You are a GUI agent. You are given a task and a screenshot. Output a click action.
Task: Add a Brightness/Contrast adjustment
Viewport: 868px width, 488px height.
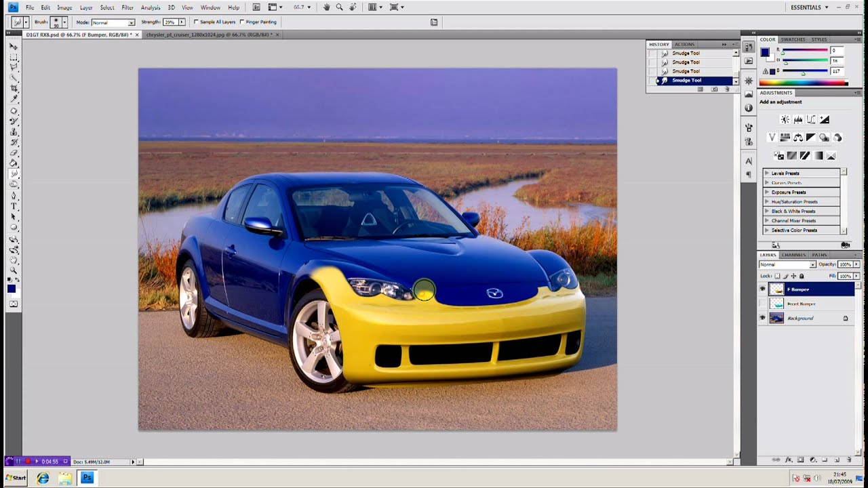click(785, 119)
